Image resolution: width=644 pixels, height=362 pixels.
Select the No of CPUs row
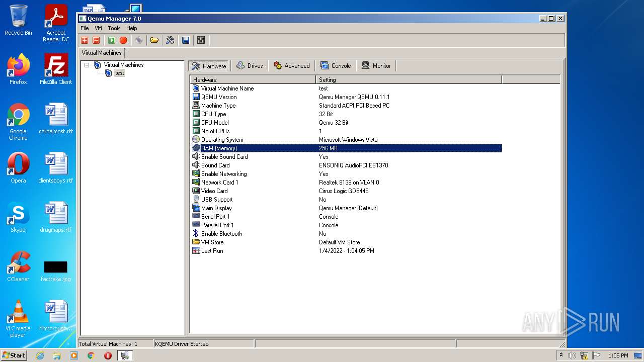tap(347, 131)
